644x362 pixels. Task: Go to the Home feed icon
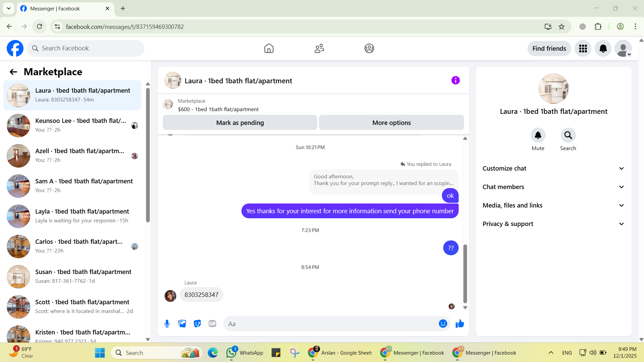[269, 48]
